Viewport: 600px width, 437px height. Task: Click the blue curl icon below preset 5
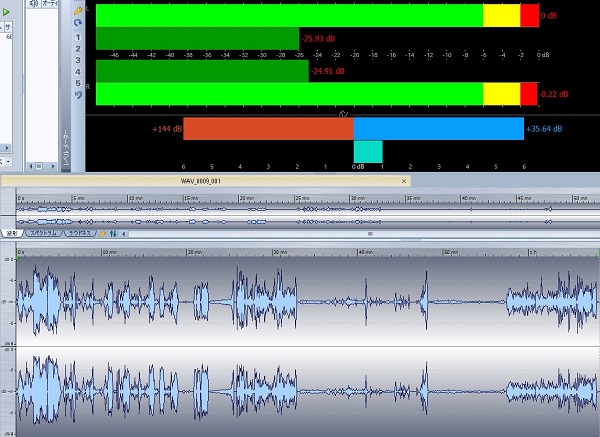pyautogui.click(x=78, y=95)
